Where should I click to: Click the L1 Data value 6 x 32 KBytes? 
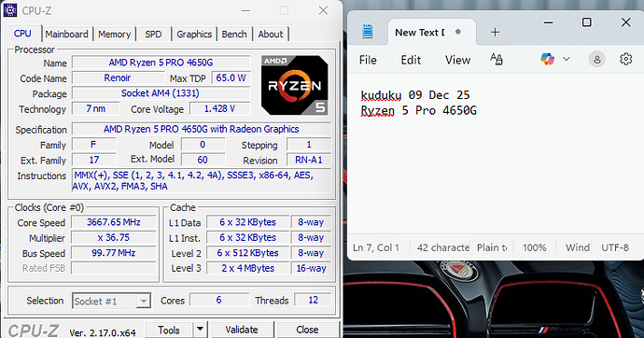247,222
